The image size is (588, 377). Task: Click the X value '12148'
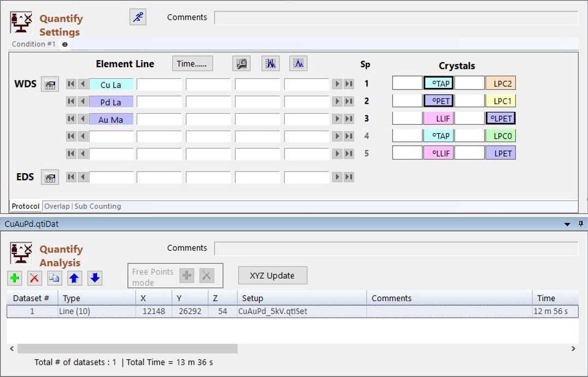tap(154, 311)
